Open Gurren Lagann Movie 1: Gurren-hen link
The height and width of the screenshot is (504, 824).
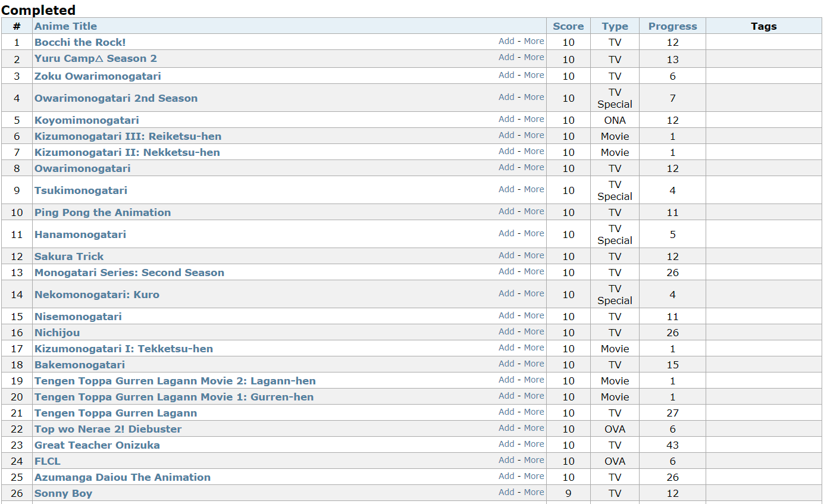point(174,397)
